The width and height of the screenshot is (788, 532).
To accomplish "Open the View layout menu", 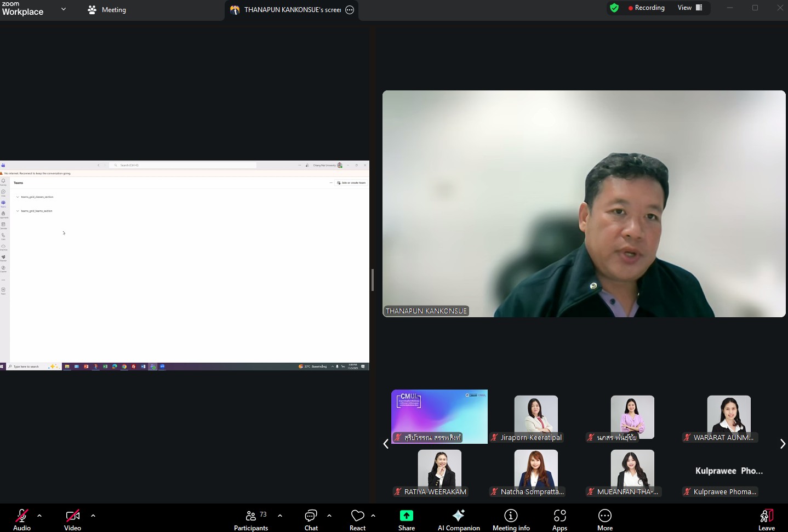I will point(690,8).
